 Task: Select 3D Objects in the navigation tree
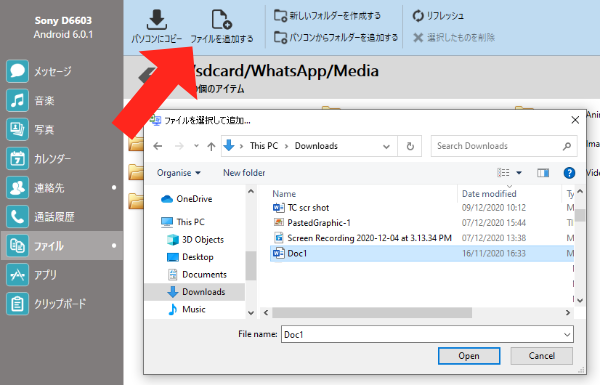[x=196, y=240]
